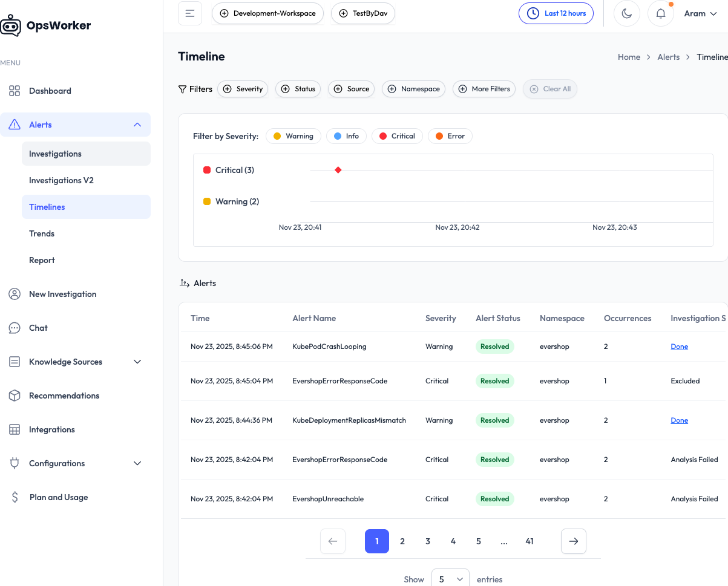Toggle Critical severity filter chip
The height and width of the screenshot is (586, 728).
click(397, 136)
